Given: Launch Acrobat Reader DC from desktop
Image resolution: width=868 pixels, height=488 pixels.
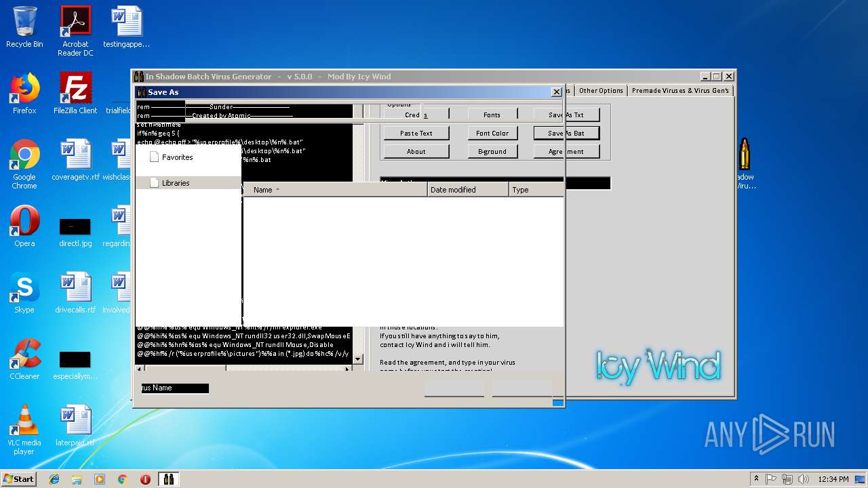Looking at the screenshot, I should click(75, 31).
